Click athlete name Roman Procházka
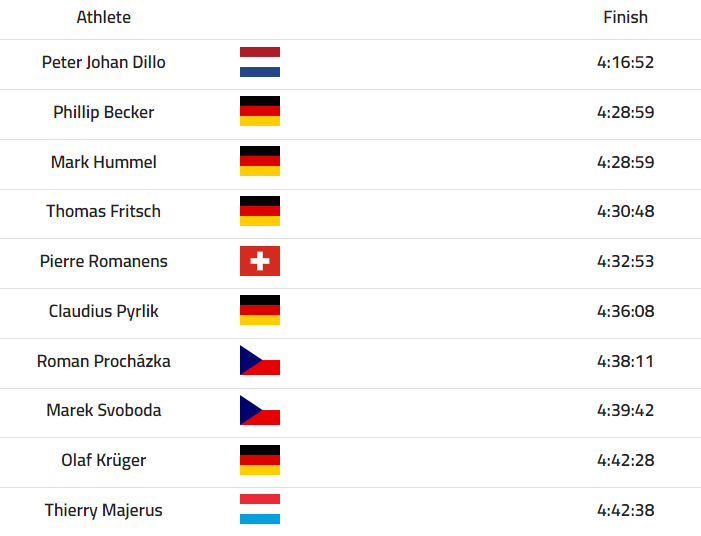This screenshot has height=536, width=701. click(104, 361)
